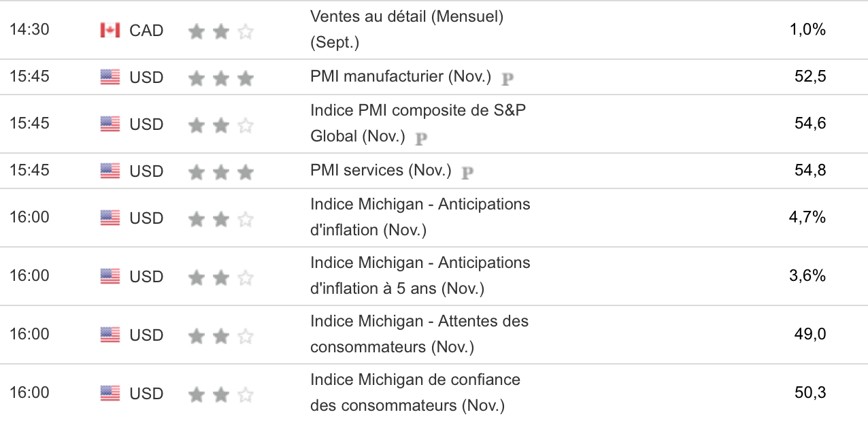The image size is (868, 421).
Task: Click importance stars in Ventes au détail row
Action: pyautogui.click(x=220, y=31)
